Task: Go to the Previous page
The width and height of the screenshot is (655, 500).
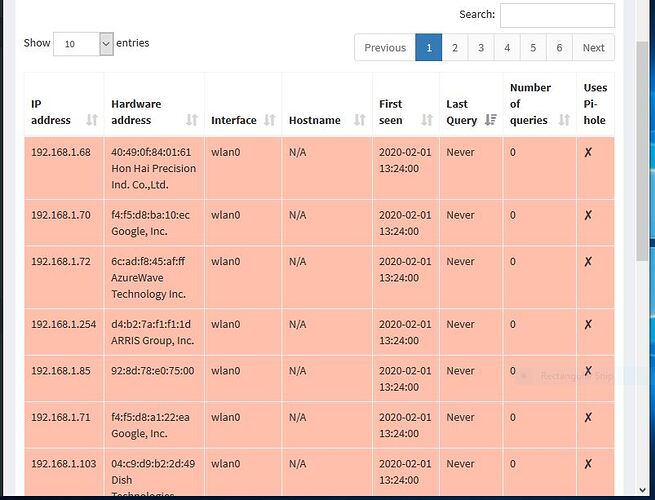Action: pyautogui.click(x=385, y=48)
